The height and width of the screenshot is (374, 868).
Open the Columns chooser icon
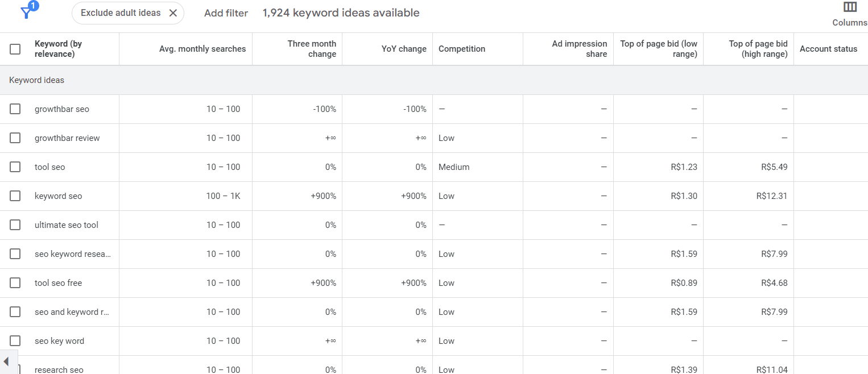click(850, 7)
